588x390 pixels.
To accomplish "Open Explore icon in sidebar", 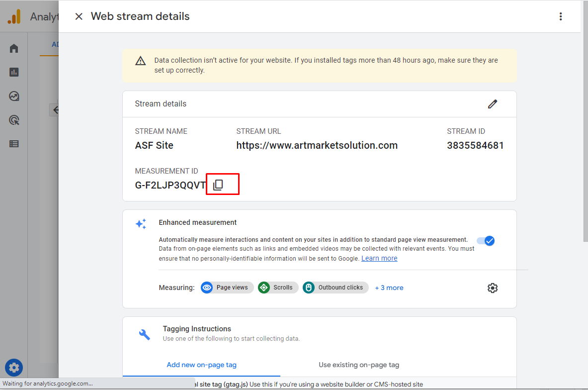I will click(x=14, y=96).
